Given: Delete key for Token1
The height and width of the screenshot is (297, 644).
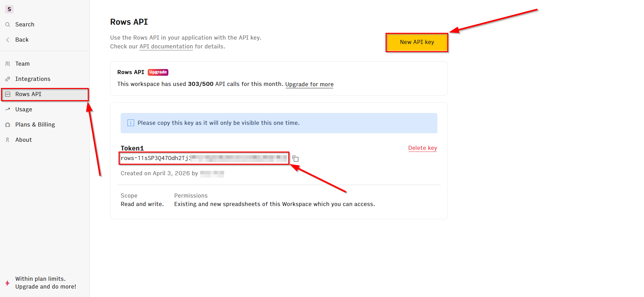Looking at the screenshot, I should coord(422,148).
